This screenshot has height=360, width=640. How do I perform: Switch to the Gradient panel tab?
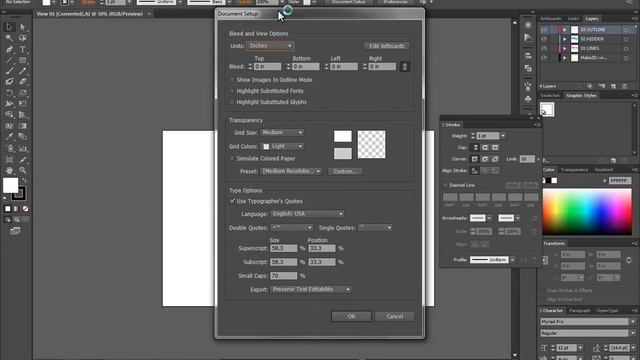click(604, 170)
